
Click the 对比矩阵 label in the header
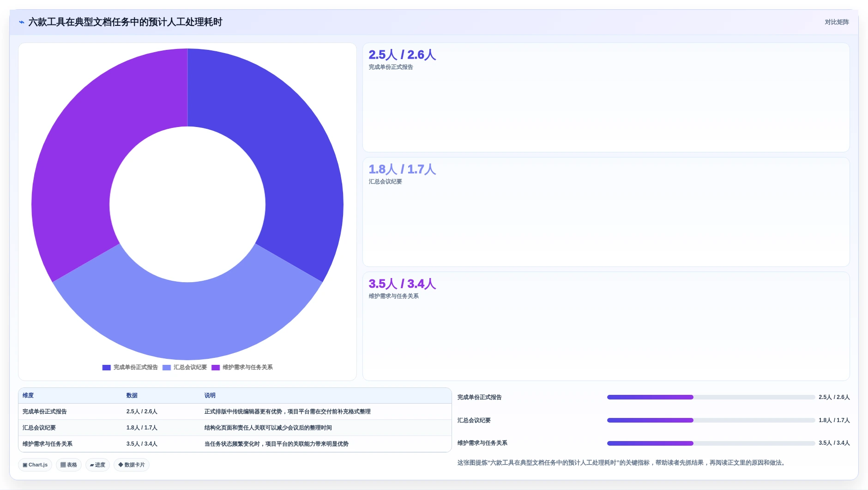(837, 22)
